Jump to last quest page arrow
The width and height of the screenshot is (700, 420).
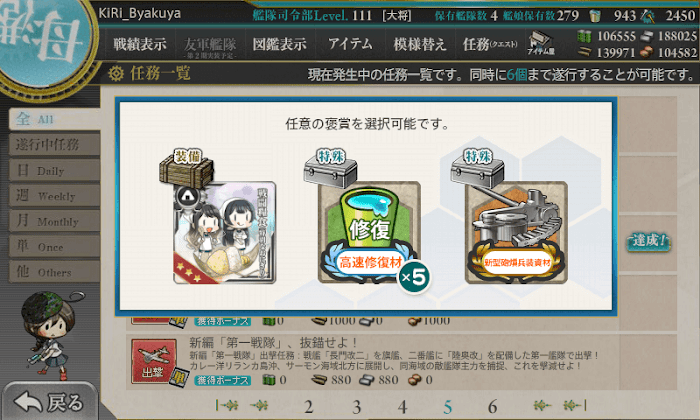(x=575, y=405)
